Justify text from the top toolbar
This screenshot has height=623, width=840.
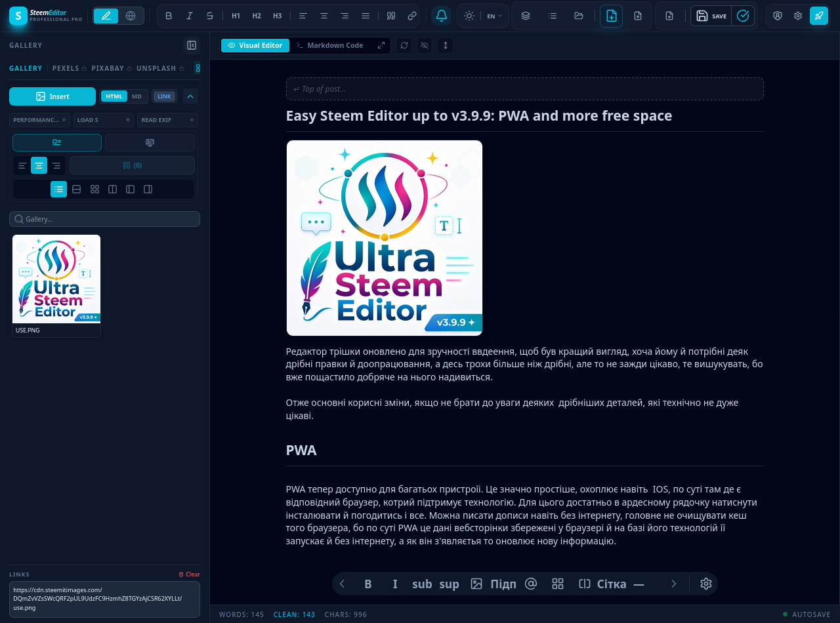point(366,16)
